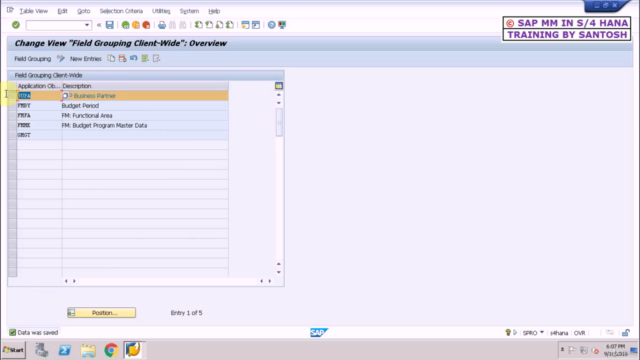
Task: Select the GMGT row selector
Action: [12, 135]
